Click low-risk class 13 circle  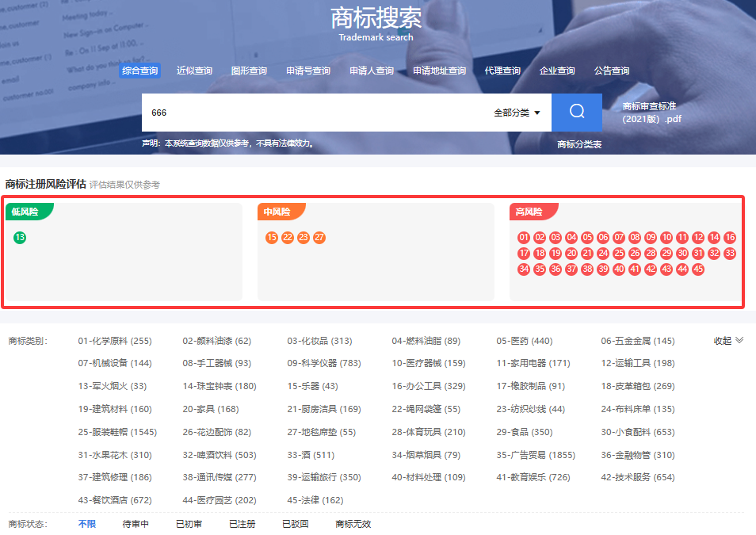pyautogui.click(x=20, y=238)
